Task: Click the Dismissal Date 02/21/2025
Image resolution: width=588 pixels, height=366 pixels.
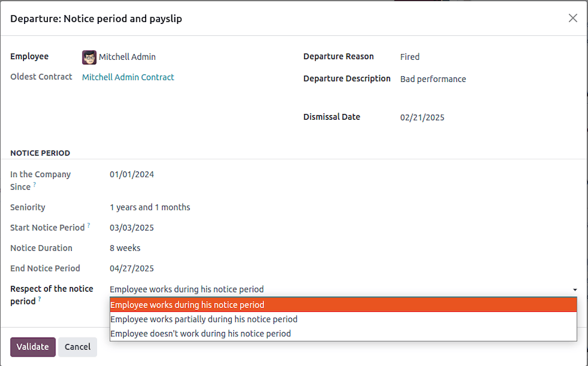Action: click(x=422, y=117)
